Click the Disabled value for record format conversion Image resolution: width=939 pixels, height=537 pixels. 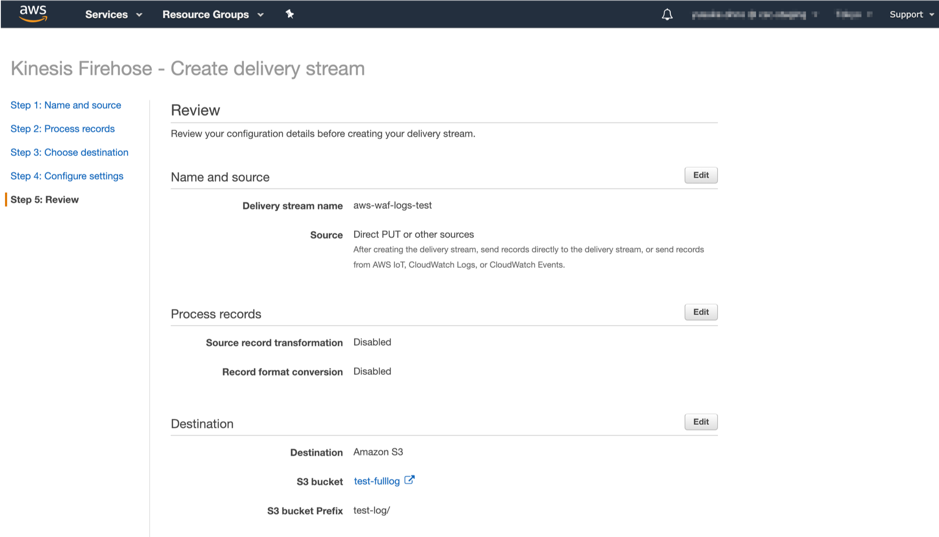pyautogui.click(x=372, y=371)
